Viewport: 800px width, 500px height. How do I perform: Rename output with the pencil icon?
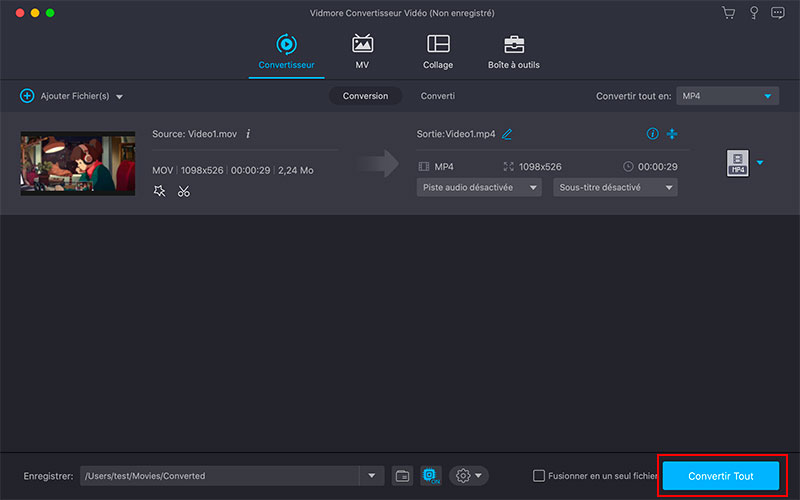(507, 134)
